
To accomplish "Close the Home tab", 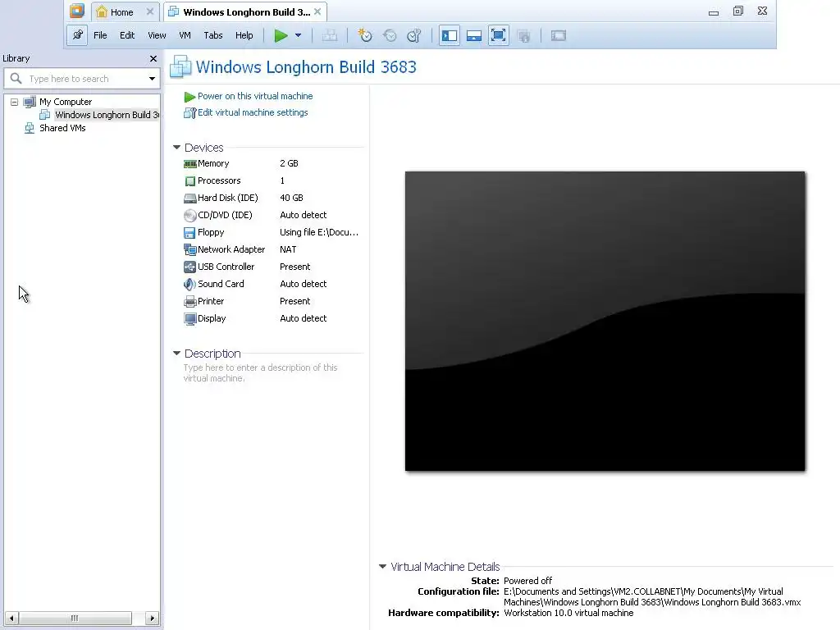I will pos(150,11).
